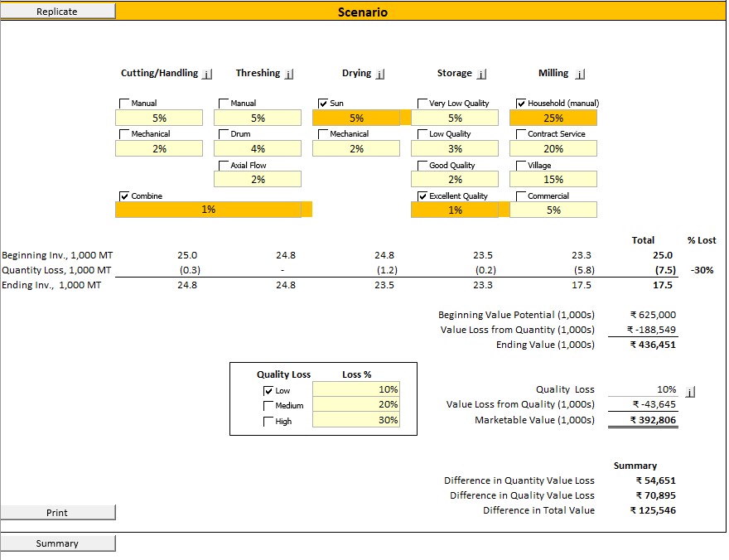Open the Summary button at bottom left
This screenshot has width=729, height=560.
[x=57, y=543]
